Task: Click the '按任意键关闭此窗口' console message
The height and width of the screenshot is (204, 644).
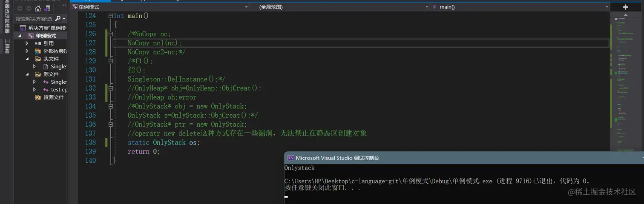Action: pyautogui.click(x=322, y=187)
